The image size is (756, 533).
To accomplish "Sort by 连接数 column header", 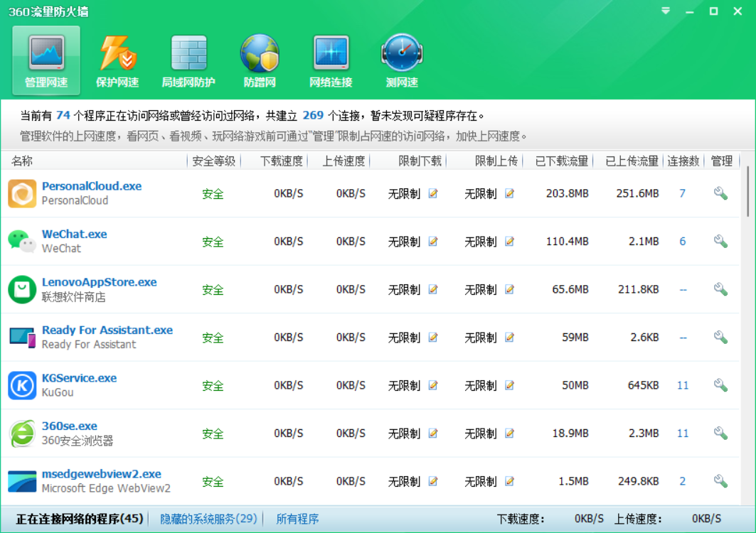I will click(683, 161).
